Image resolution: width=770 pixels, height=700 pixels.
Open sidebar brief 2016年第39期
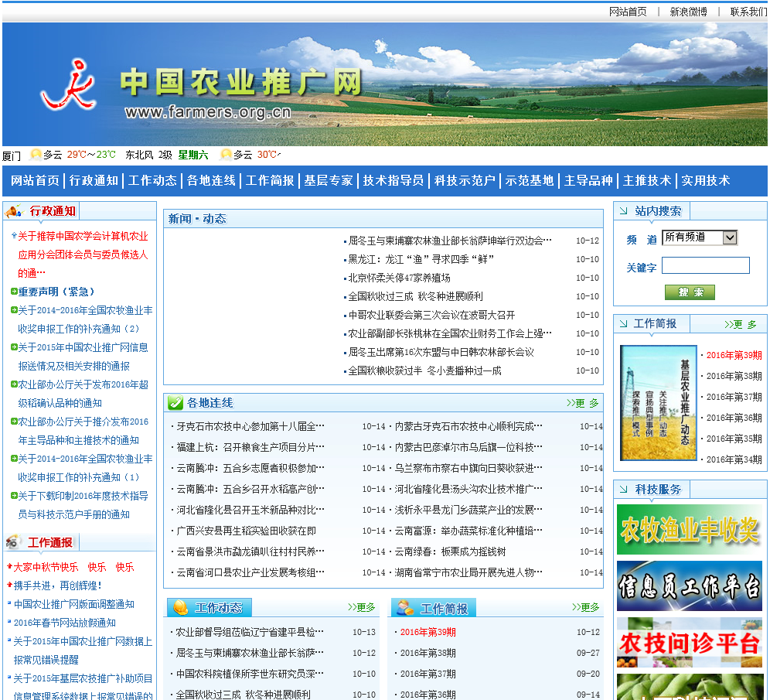point(734,355)
